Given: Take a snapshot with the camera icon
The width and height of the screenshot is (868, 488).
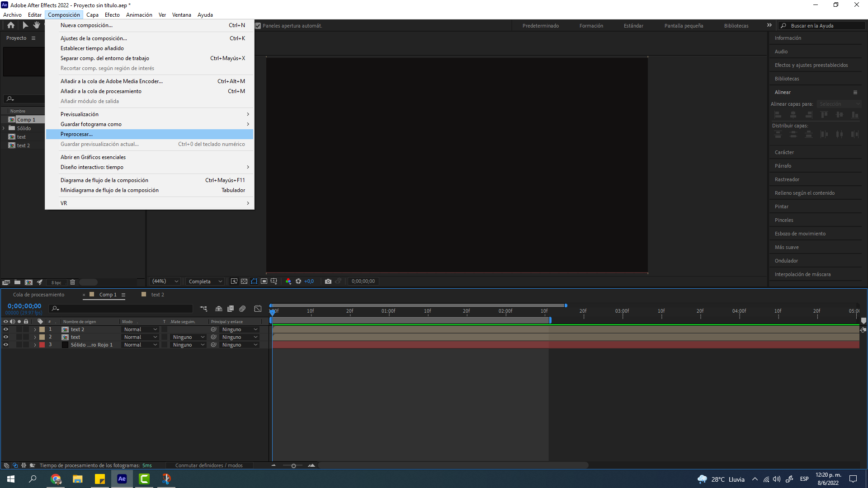Looking at the screenshot, I should (328, 281).
